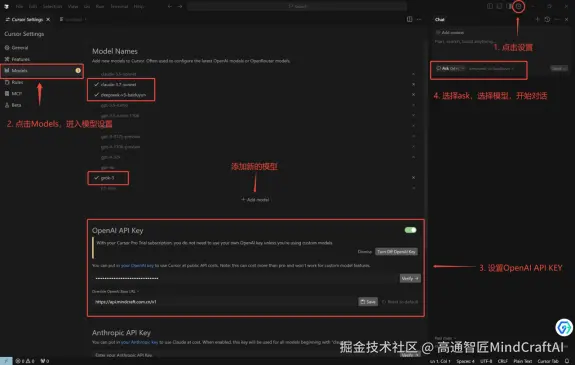Open the editor more actions ellipsis
Image resolution: width=575 pixels, height=365 pixels.
click(x=419, y=19)
